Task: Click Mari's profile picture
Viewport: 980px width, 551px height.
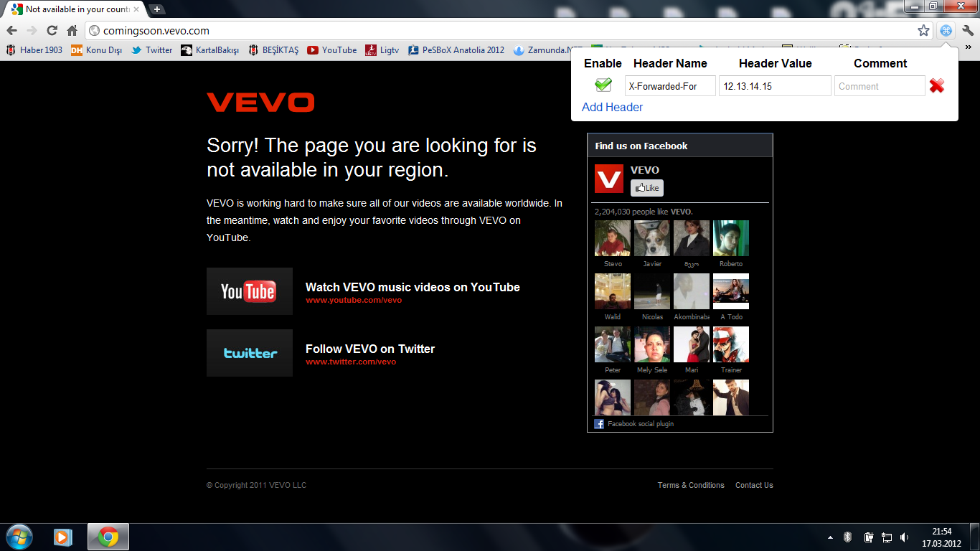Action: click(x=692, y=344)
